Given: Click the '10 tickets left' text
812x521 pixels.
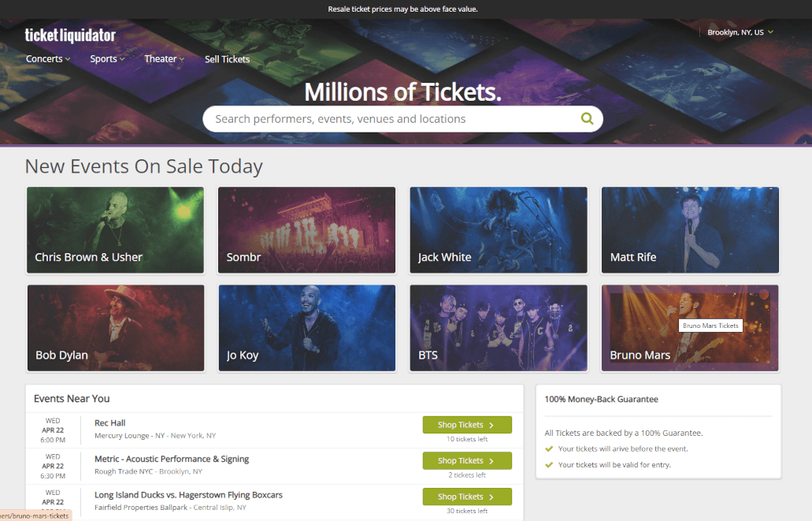Looking at the screenshot, I should point(467,439).
